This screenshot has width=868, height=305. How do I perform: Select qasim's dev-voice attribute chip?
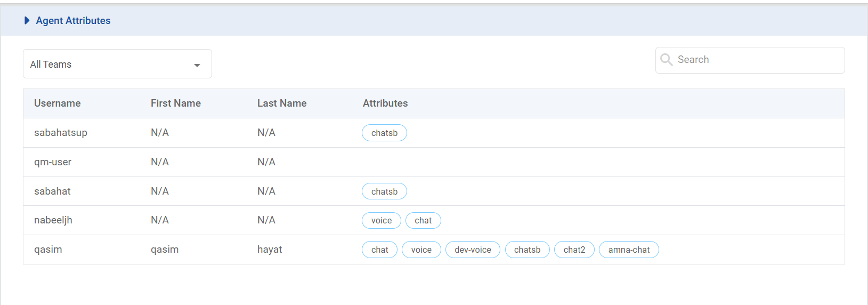click(473, 250)
